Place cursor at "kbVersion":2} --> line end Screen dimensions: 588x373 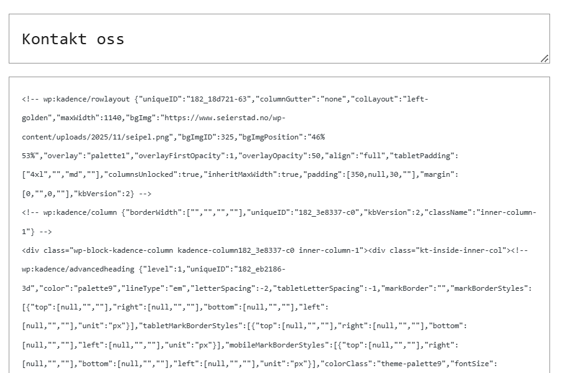point(151,194)
